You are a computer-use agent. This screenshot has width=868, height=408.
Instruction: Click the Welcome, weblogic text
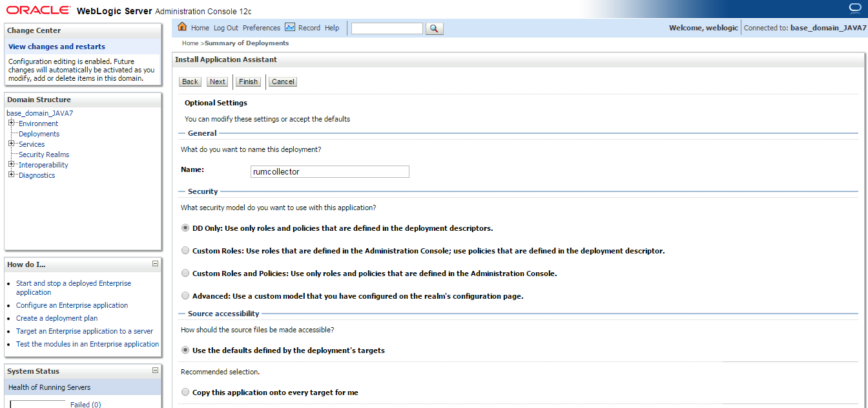coord(703,28)
